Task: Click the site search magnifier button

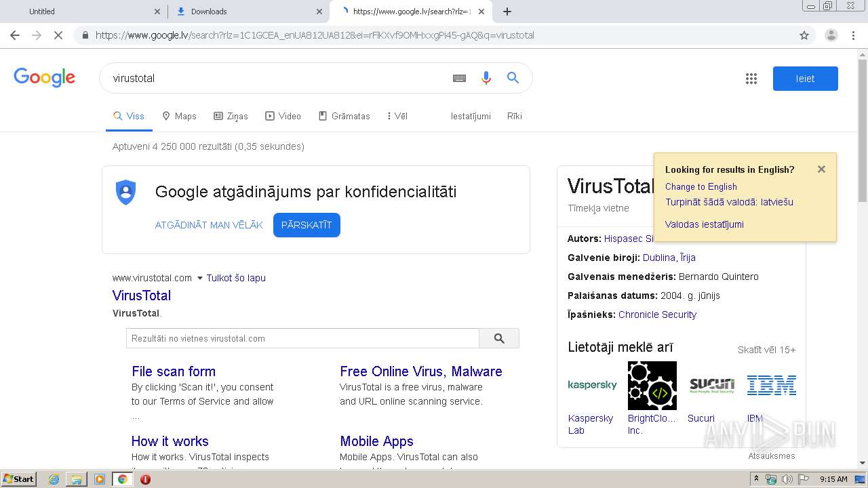Action: pos(499,338)
